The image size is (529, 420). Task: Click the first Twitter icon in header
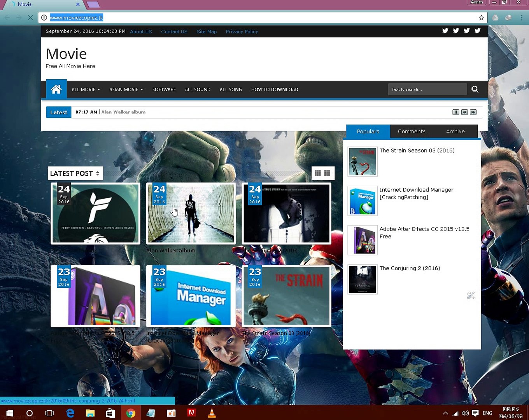pyautogui.click(x=445, y=31)
